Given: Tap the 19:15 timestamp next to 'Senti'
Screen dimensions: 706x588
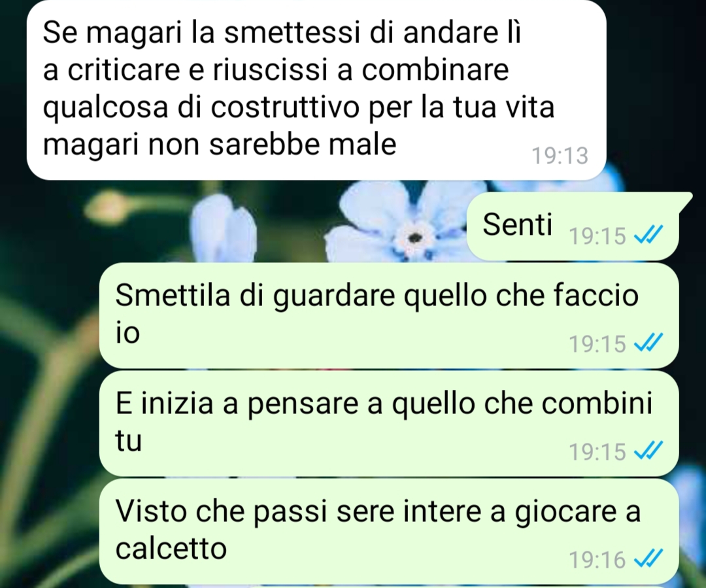Looking at the screenshot, I should 597,236.
